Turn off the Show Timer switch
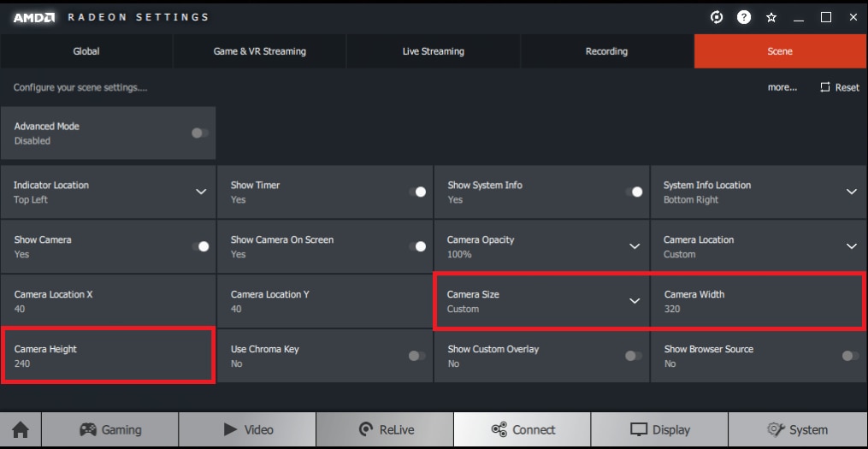The image size is (868, 449). [416, 192]
